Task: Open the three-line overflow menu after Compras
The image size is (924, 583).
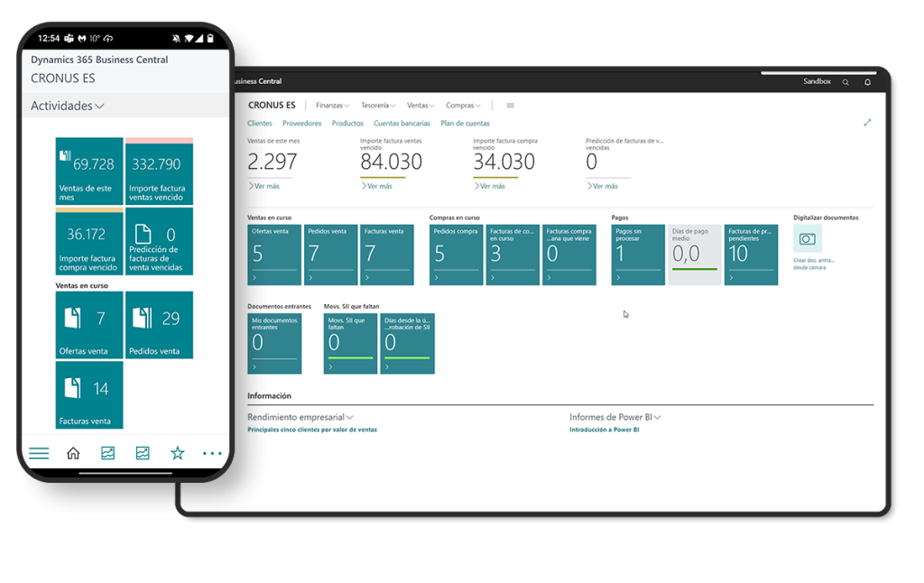Action: pyautogui.click(x=510, y=106)
